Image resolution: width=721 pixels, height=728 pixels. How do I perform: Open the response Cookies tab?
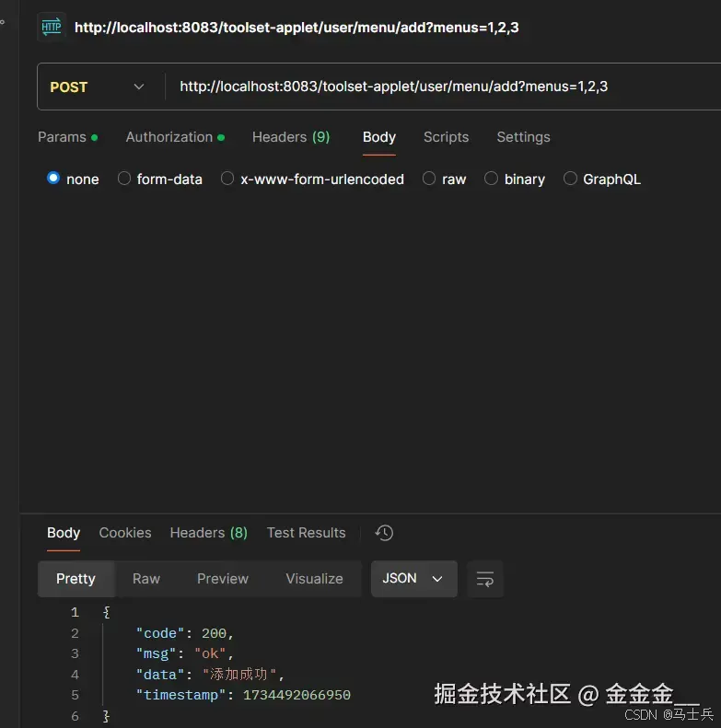(x=125, y=533)
